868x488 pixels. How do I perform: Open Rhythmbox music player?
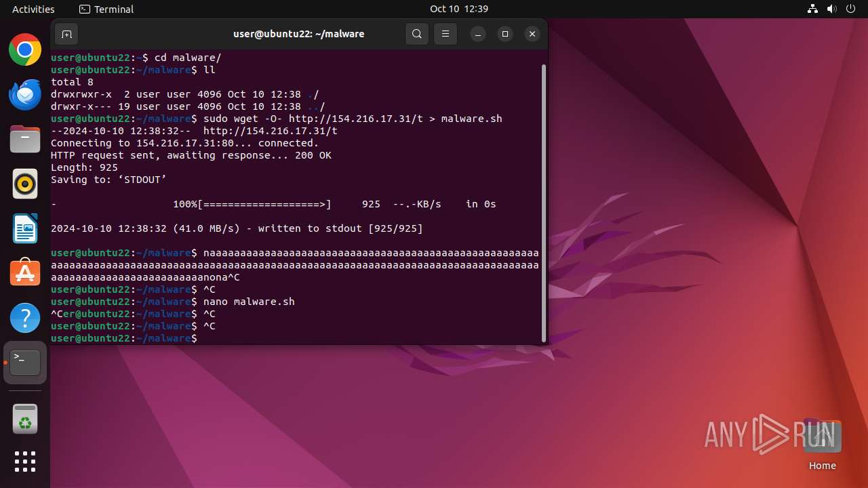pyautogui.click(x=25, y=184)
